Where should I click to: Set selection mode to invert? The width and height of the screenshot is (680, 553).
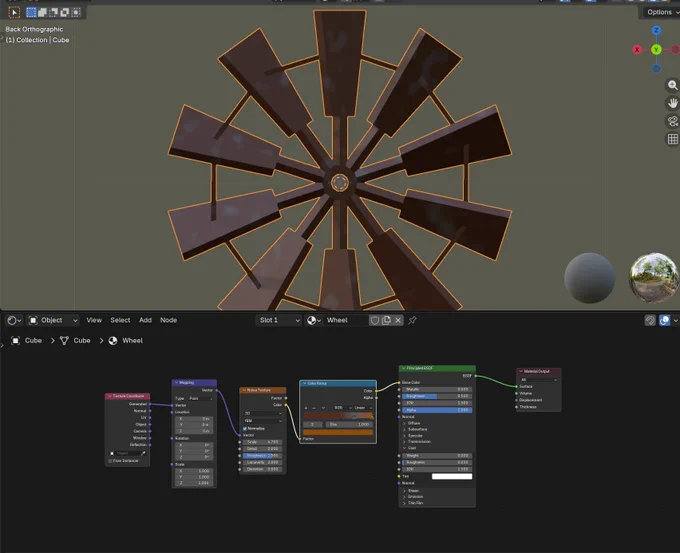(x=65, y=12)
